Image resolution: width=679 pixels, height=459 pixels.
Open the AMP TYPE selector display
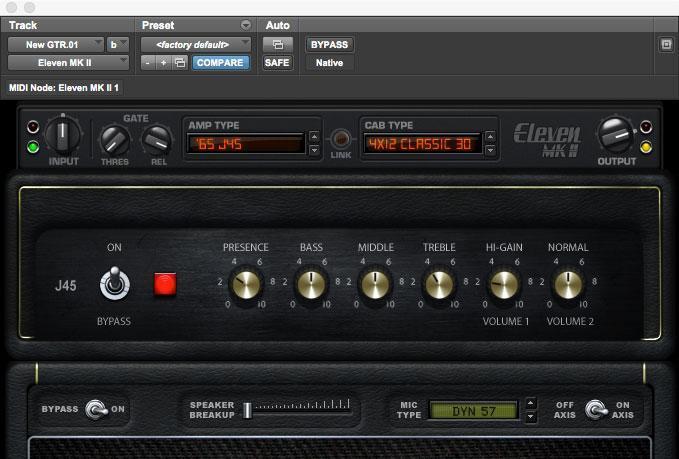(244, 144)
